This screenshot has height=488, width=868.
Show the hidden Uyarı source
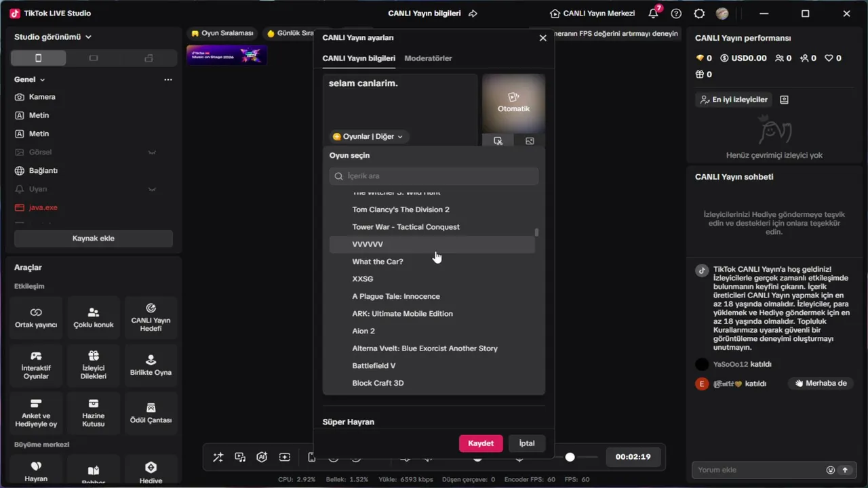click(x=153, y=189)
